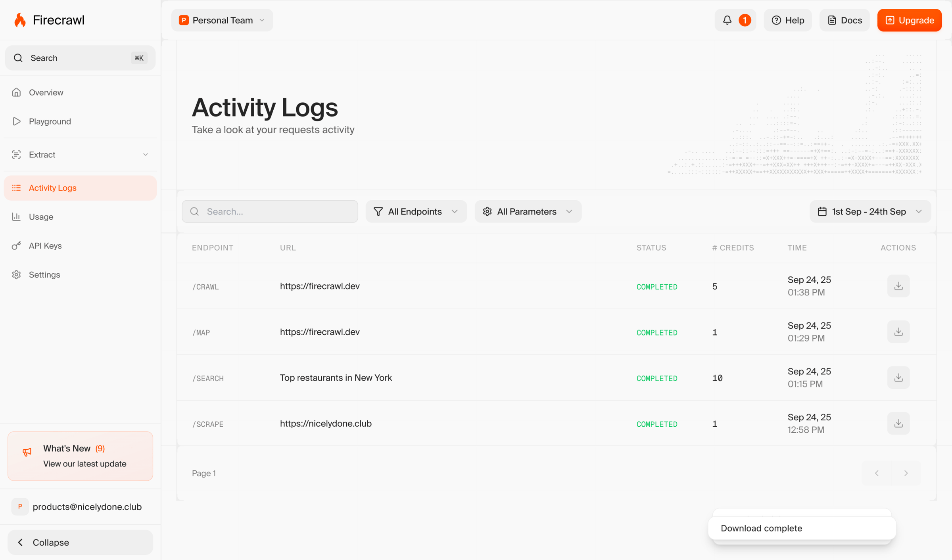
Task: Click the sidebar Search magnifier icon
Action: (x=18, y=58)
